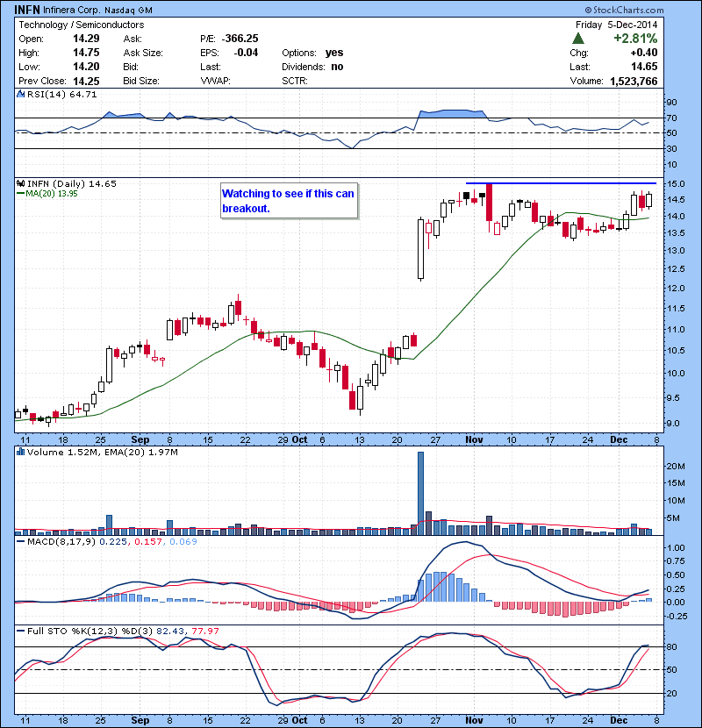Click the +2.81% percent change
Image resolution: width=702 pixels, height=728 pixels.
(x=635, y=38)
